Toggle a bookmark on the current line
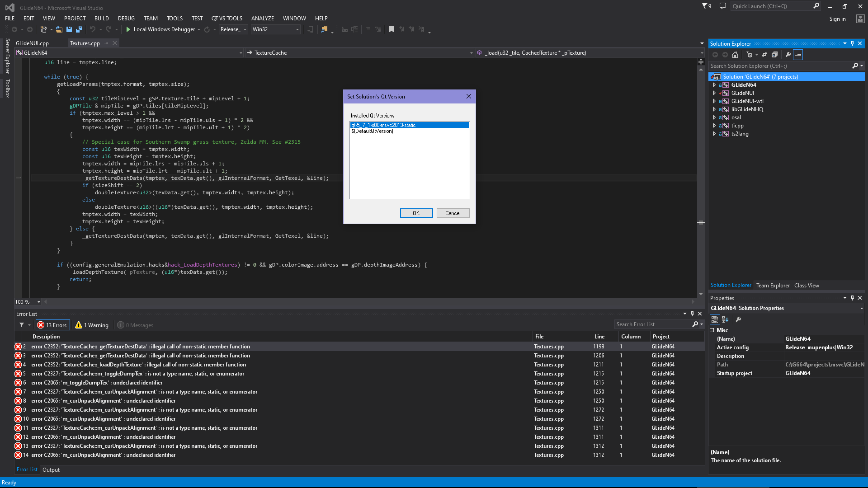The height and width of the screenshot is (488, 868). point(392,29)
